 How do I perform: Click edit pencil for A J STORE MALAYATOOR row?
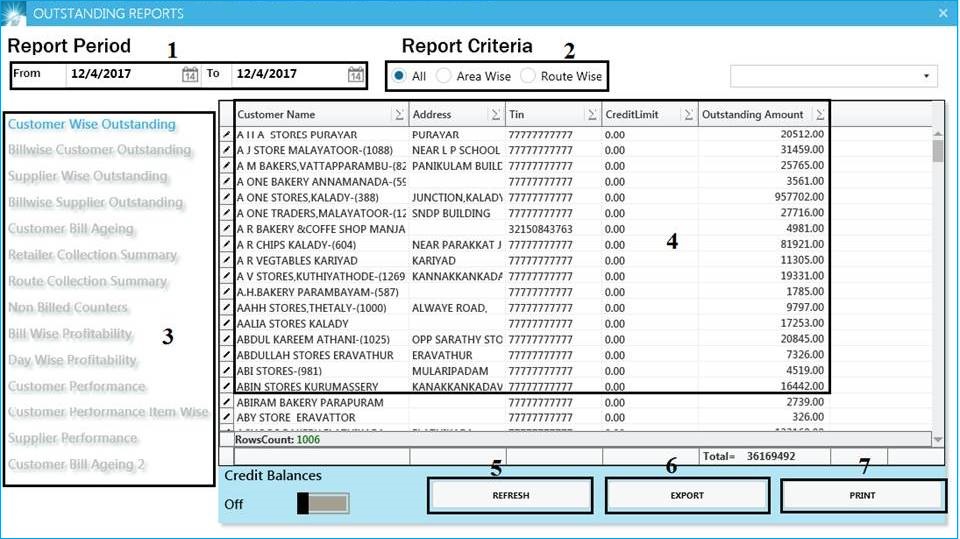tap(227, 149)
